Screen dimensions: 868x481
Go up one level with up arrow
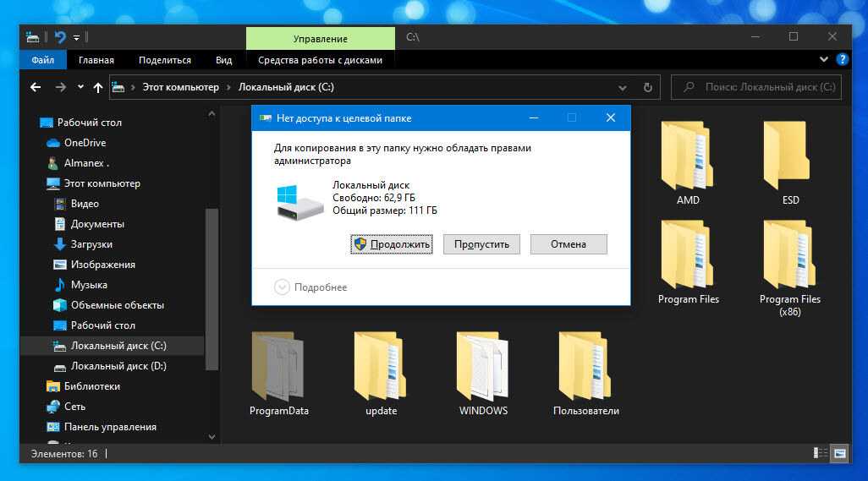click(x=98, y=87)
